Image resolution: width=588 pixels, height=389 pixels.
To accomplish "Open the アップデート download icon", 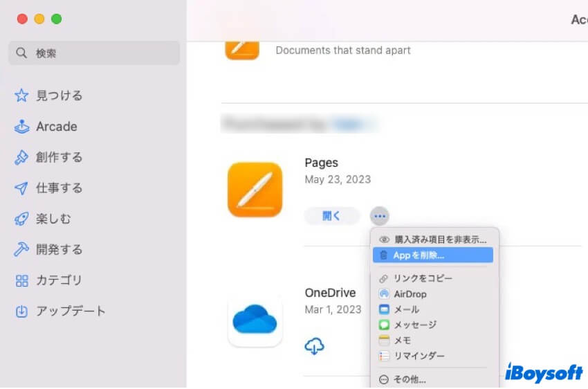I will click(21, 311).
